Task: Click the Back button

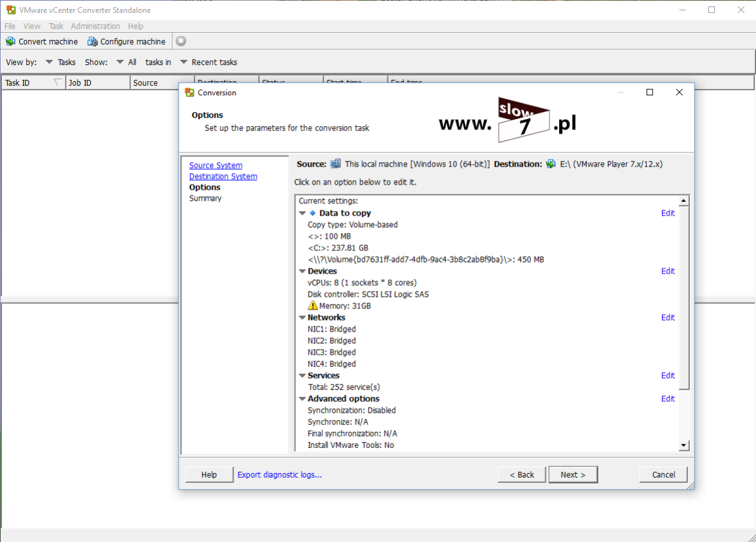Action: 522,474
